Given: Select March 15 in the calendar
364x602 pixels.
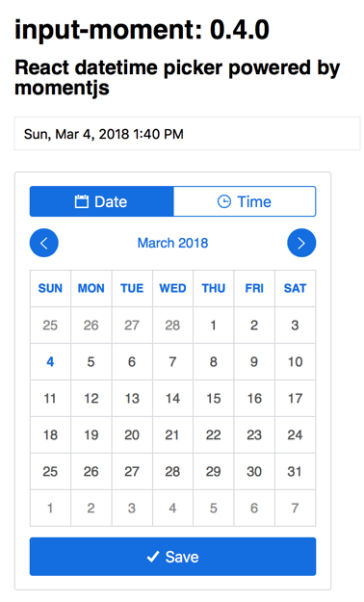Looking at the screenshot, I should 214,399.
